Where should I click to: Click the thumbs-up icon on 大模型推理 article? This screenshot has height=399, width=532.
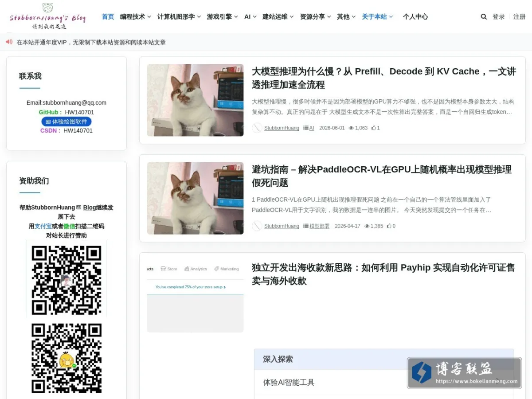pos(374,128)
